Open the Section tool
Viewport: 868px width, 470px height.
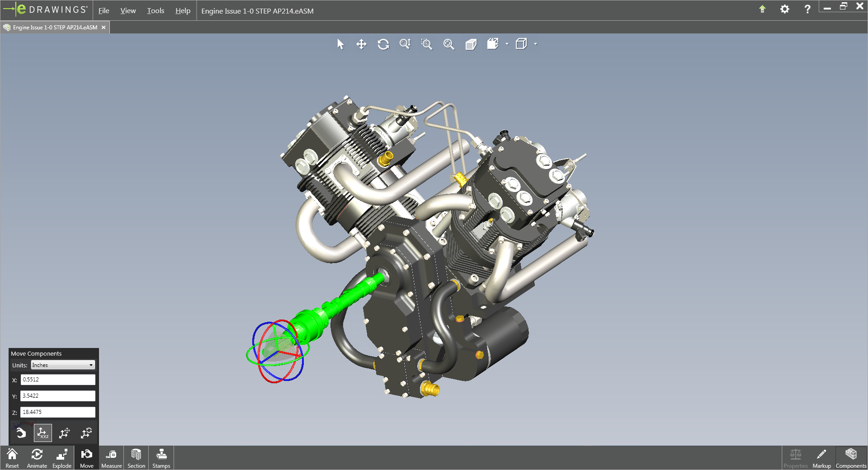[x=136, y=458]
